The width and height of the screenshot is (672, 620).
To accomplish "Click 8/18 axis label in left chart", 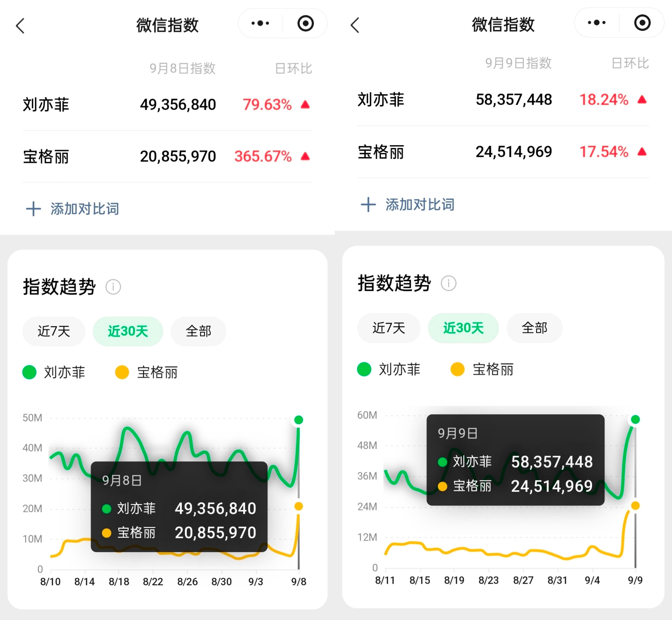I will click(x=119, y=581).
